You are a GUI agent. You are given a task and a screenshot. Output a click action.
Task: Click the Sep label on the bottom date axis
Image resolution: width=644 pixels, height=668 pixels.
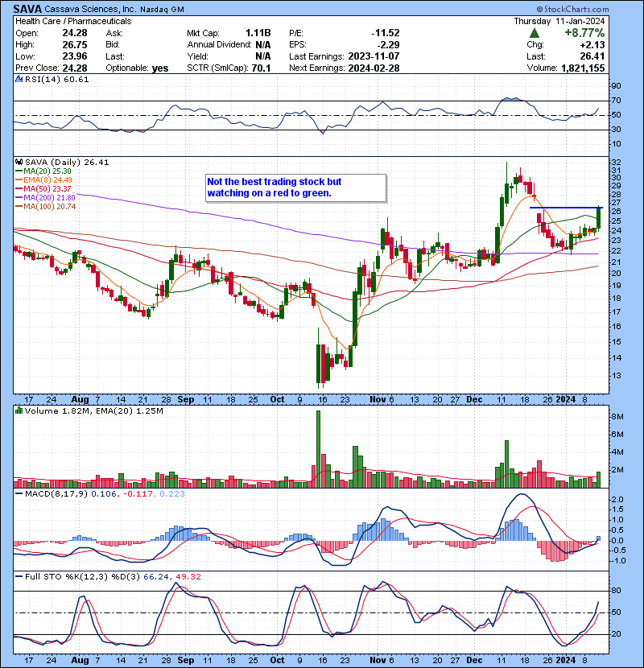185,660
